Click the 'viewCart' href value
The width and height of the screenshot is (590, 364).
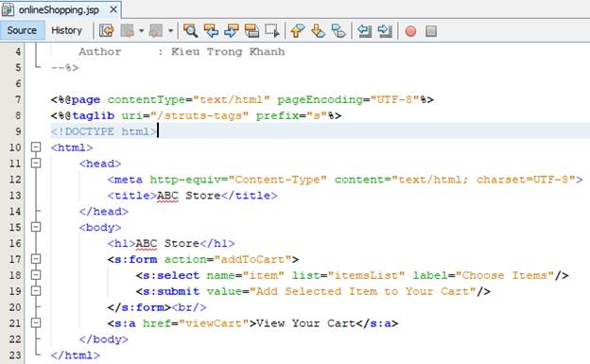click(x=214, y=323)
